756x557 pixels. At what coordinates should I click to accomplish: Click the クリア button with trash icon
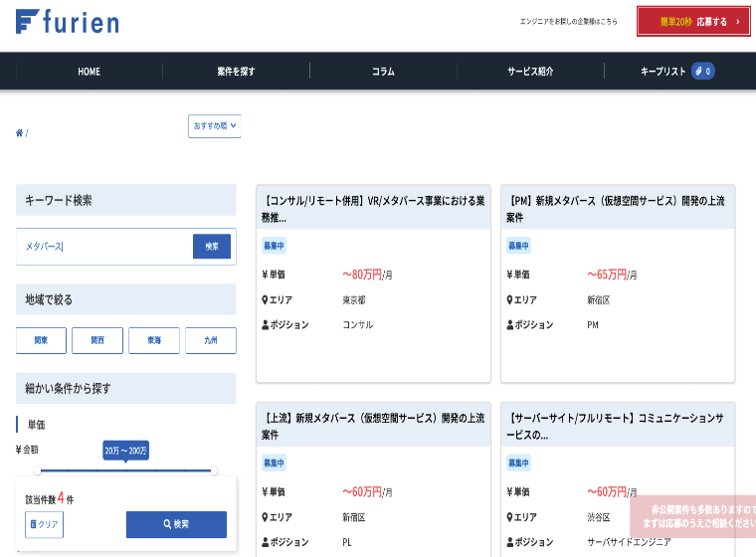[x=45, y=524]
